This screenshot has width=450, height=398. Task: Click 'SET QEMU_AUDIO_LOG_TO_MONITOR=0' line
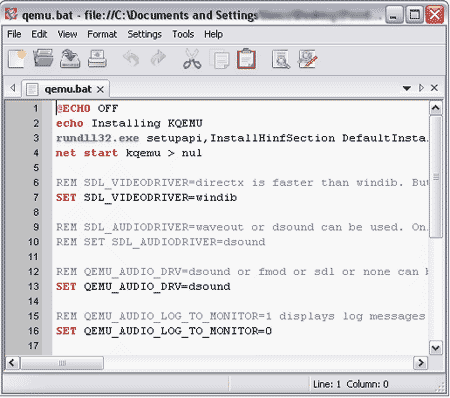pyautogui.click(x=164, y=331)
